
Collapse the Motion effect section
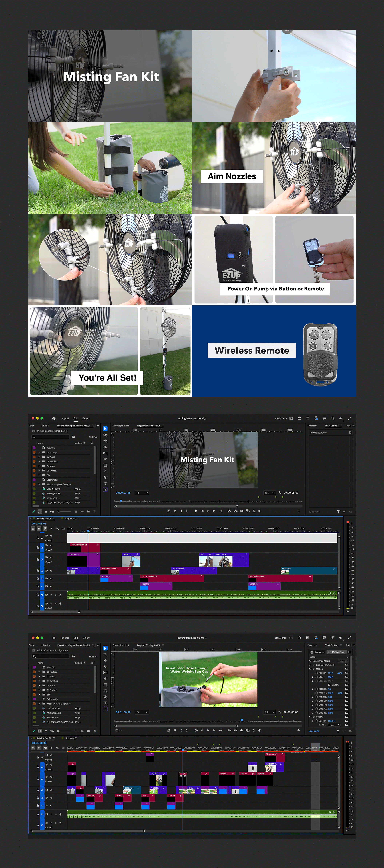point(310,669)
